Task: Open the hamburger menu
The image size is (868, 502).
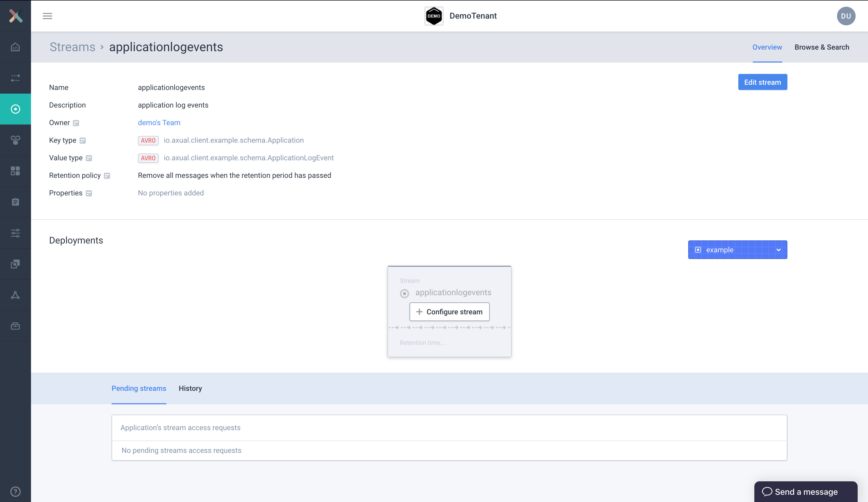Action: pyautogui.click(x=48, y=16)
